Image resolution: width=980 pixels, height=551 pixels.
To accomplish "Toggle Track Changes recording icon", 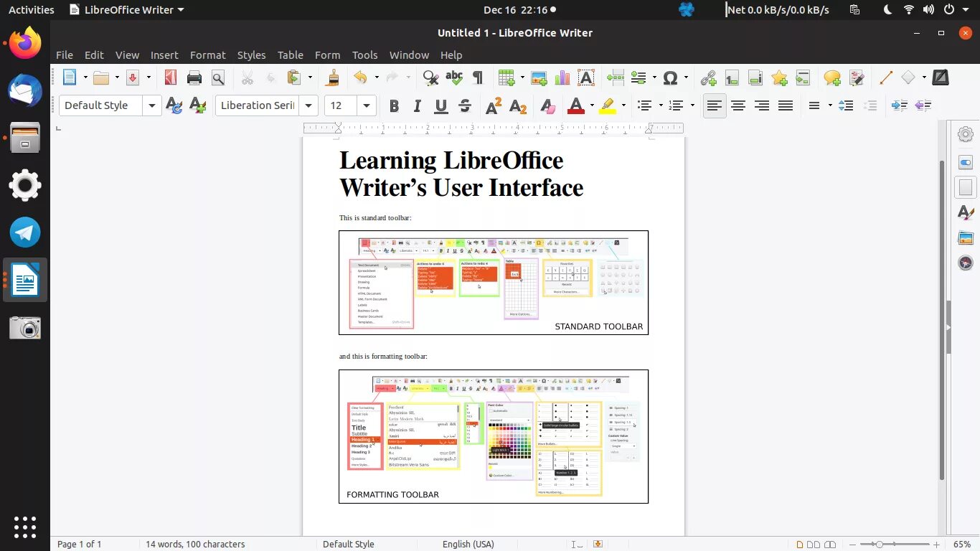I will click(x=856, y=77).
